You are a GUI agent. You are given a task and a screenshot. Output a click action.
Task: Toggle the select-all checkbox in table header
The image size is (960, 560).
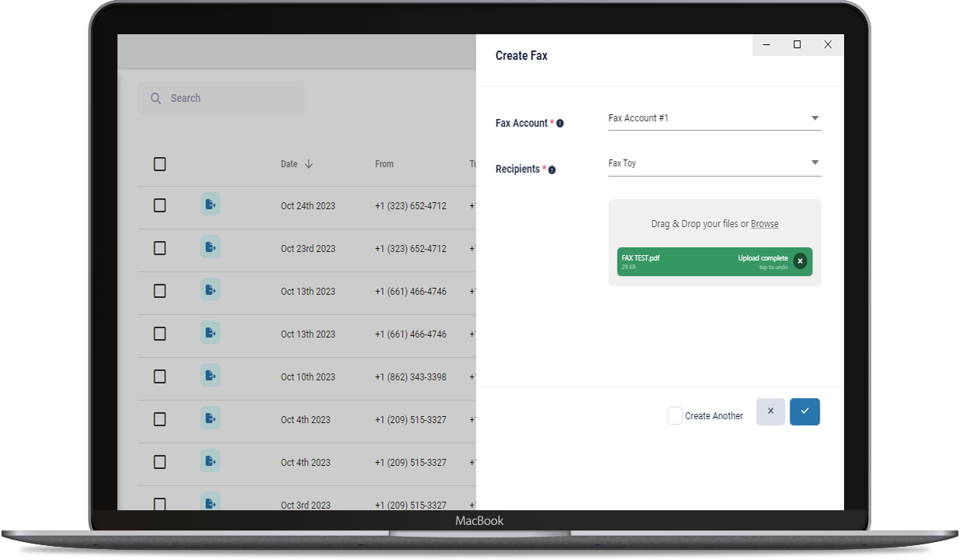(x=159, y=164)
